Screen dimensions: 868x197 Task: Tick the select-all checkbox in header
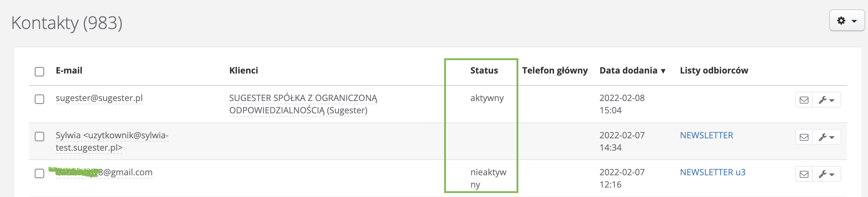[x=39, y=71]
